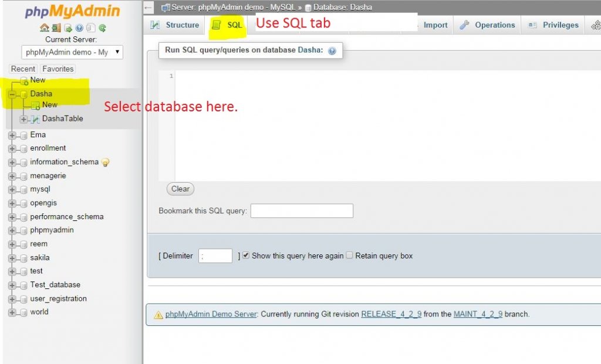Expand the opengis database node
This screenshot has width=601, height=364.
click(x=12, y=203)
